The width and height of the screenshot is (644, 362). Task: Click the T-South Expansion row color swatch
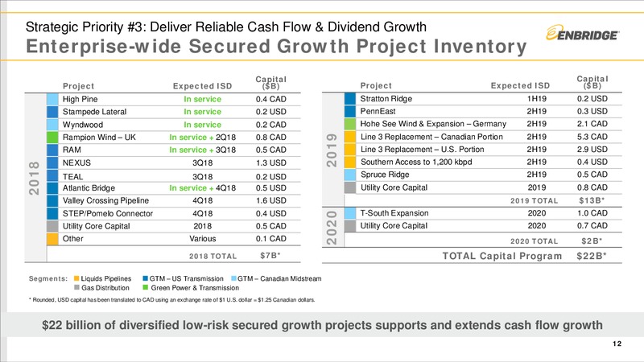click(349, 213)
